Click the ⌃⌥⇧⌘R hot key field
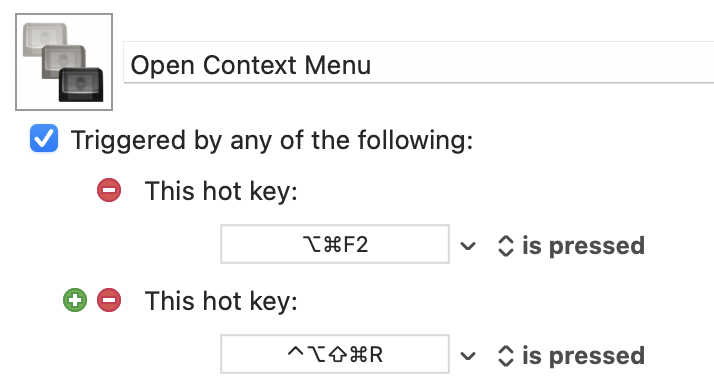The width and height of the screenshot is (714, 392). click(335, 354)
